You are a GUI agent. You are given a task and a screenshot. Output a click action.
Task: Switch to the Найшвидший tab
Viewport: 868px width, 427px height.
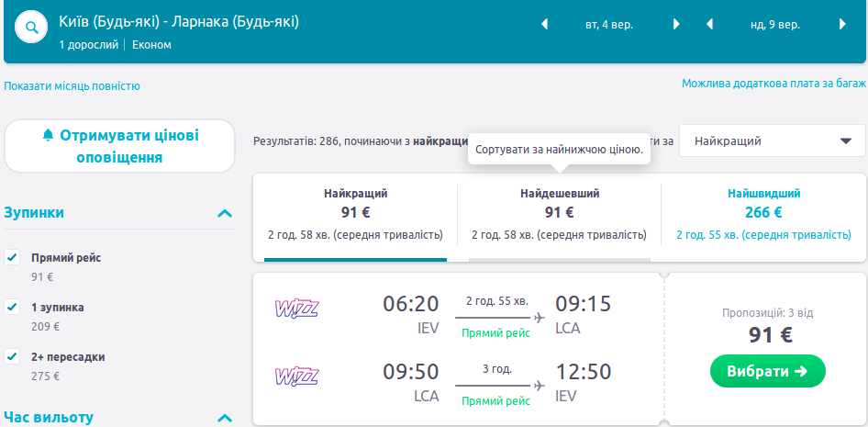tap(763, 214)
